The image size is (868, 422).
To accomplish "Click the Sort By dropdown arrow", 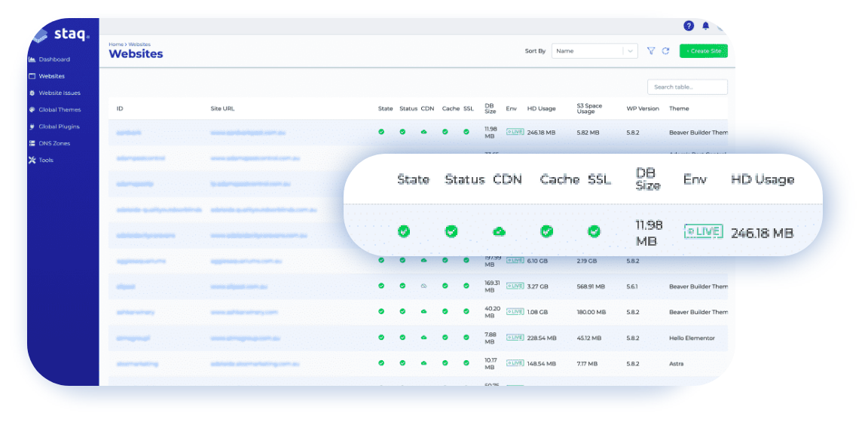I will [630, 51].
